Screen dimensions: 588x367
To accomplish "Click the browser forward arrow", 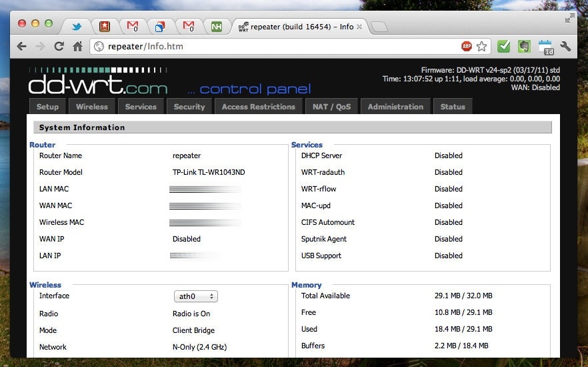I will [x=40, y=47].
